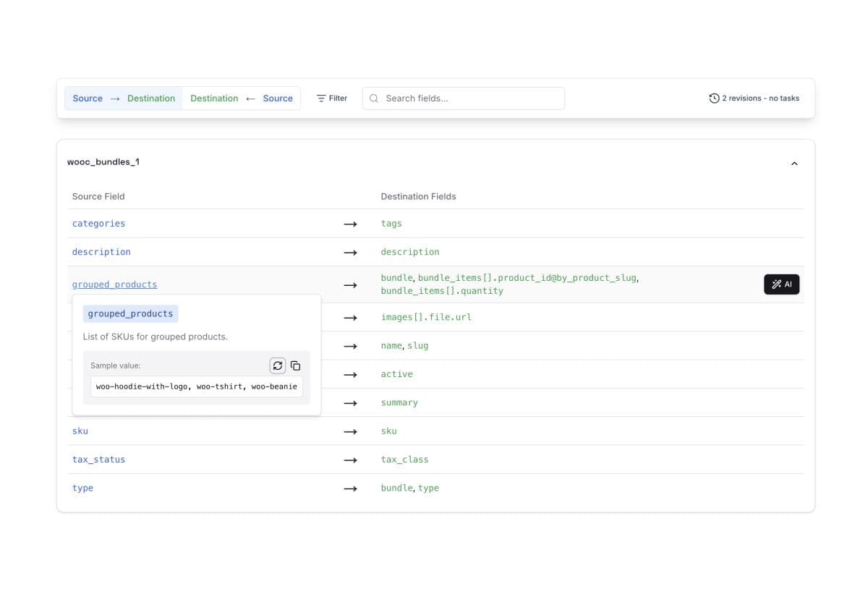Click the AI mapping button for grouped_products
Viewport: 868px width, 608px height.
click(x=782, y=284)
